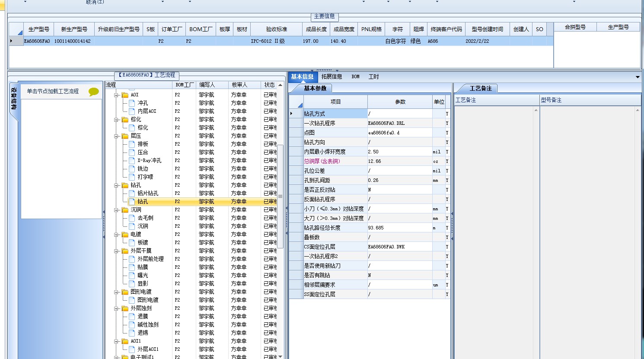This screenshot has height=359, width=644.
Task: Select the 曝光 step in tree
Action: 143,275
